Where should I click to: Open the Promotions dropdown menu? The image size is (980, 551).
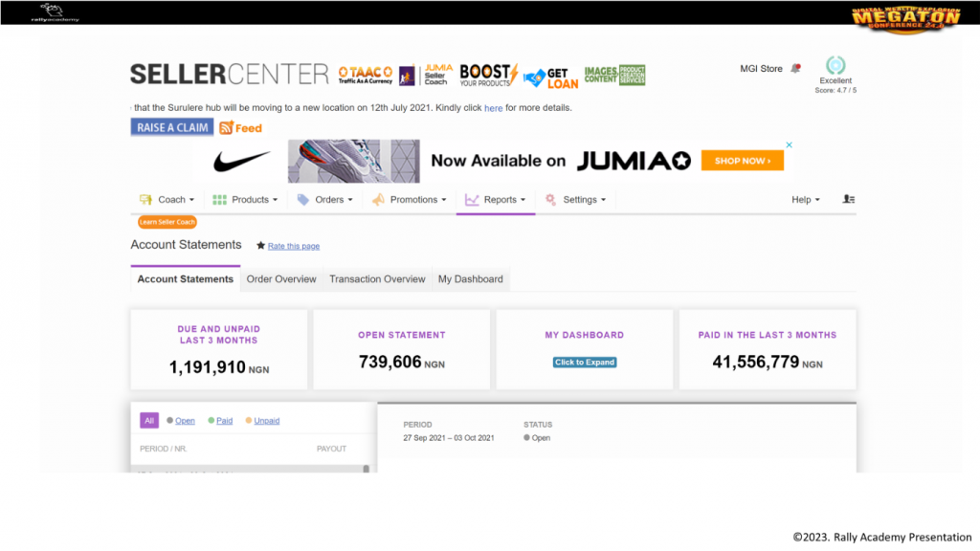click(410, 200)
